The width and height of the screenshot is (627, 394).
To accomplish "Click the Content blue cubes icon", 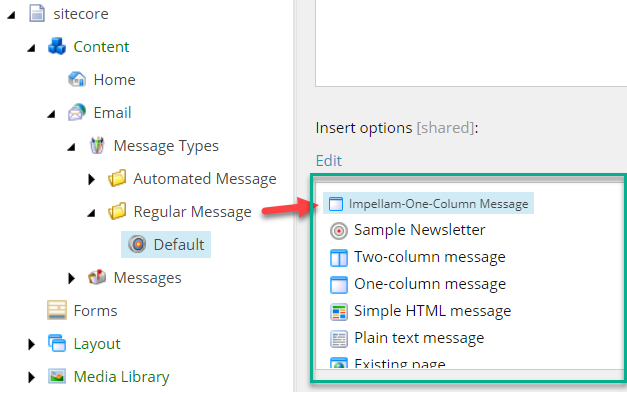I will 57,46.
